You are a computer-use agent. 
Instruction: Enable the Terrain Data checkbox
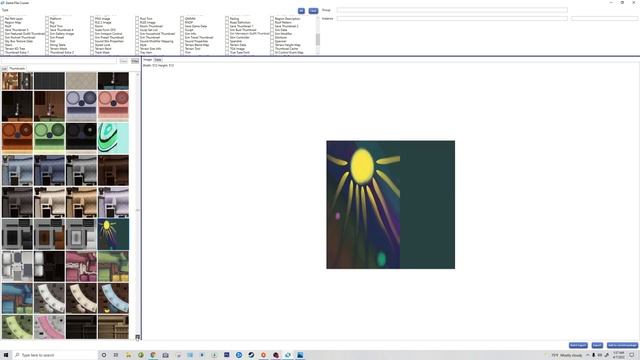tap(227, 45)
